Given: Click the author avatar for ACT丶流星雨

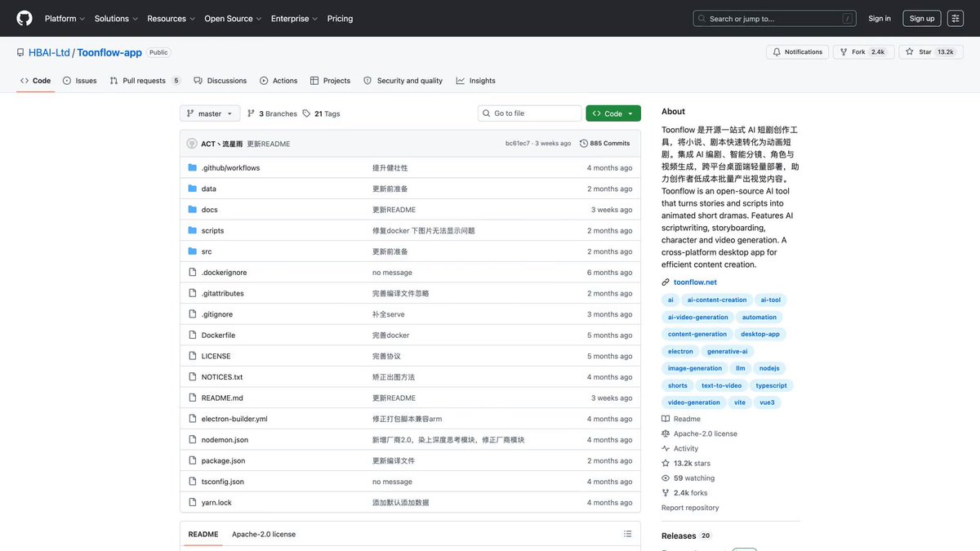Looking at the screenshot, I should click(192, 144).
